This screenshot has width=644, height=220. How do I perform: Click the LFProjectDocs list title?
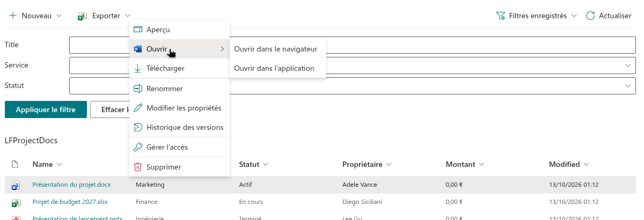click(31, 141)
